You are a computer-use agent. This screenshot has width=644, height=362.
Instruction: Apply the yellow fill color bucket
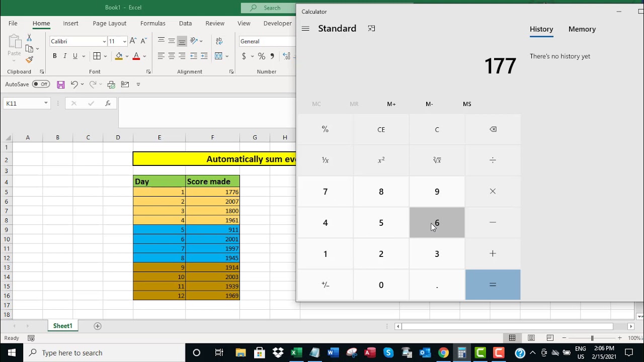pyautogui.click(x=119, y=56)
